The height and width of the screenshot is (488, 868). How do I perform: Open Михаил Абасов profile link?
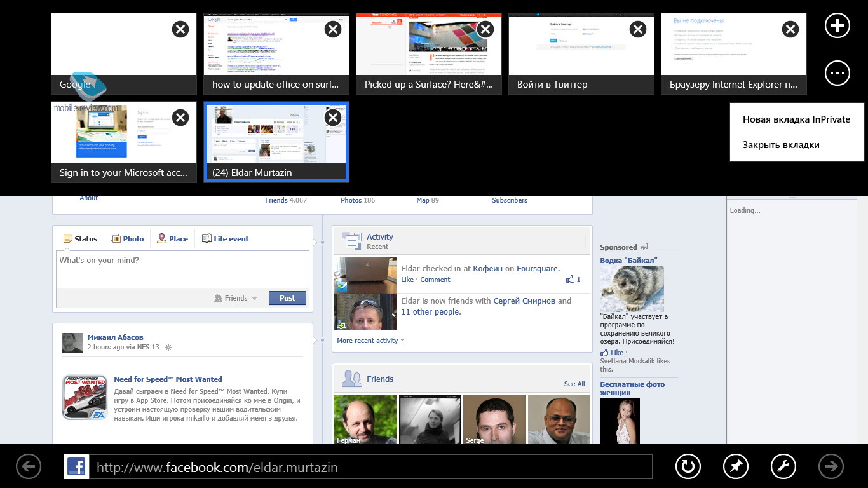tap(115, 337)
